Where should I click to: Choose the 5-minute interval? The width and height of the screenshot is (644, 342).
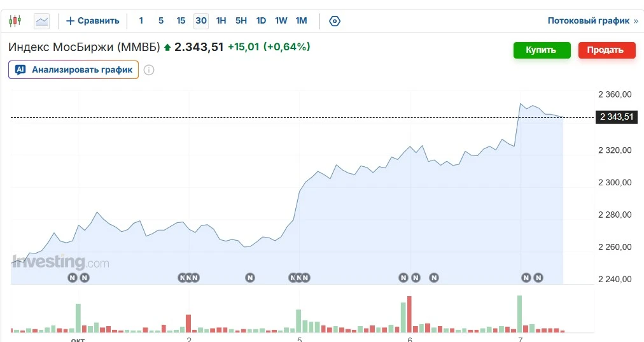(161, 20)
